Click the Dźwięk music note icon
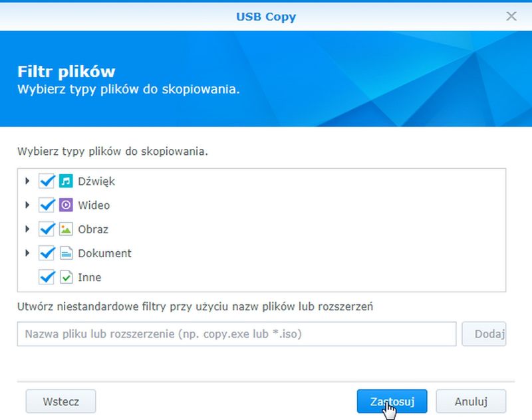Image resolution: width=532 pixels, height=420 pixels. tap(66, 181)
